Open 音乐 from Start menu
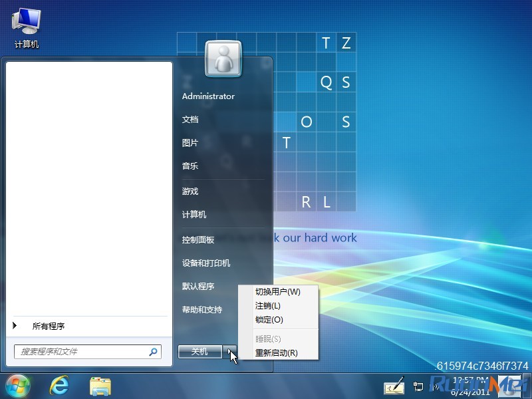 point(190,166)
